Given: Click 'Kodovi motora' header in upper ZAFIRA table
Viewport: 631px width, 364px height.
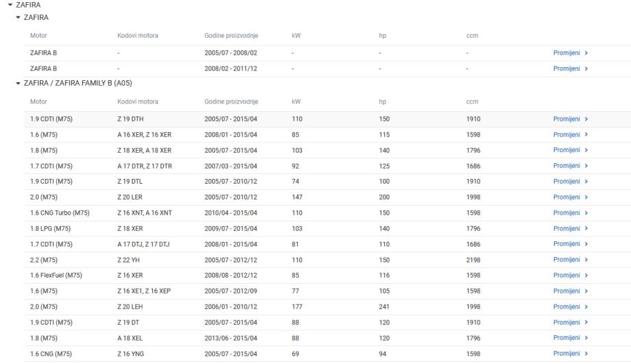Looking at the screenshot, I should point(138,36).
